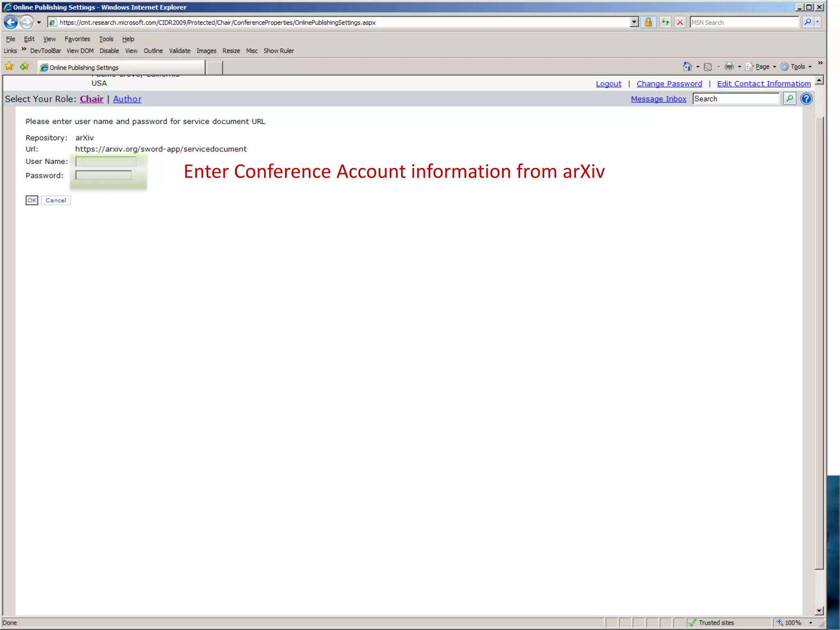Viewport: 840px width, 630px height.
Task: Click the browser Back arrow button
Action: [11, 22]
